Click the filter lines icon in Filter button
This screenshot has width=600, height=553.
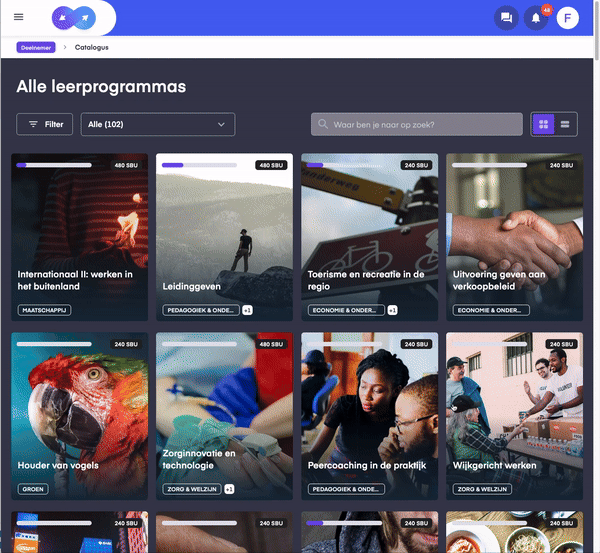(33, 124)
